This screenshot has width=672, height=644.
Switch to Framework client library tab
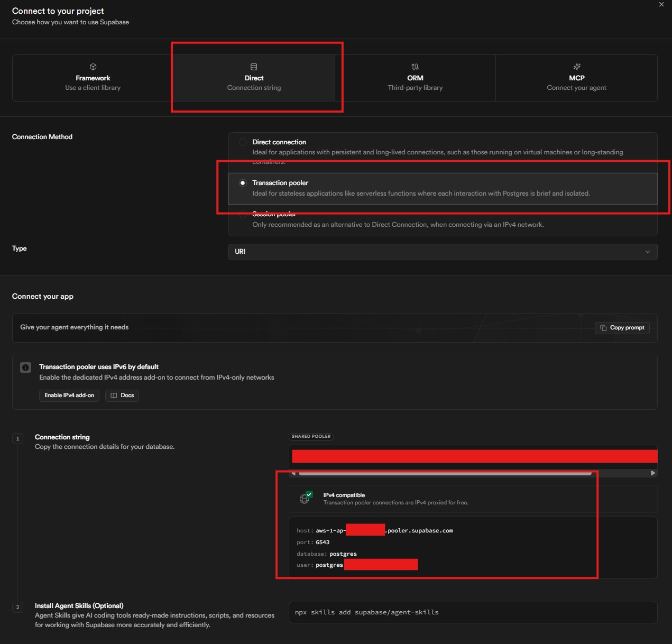[93, 78]
